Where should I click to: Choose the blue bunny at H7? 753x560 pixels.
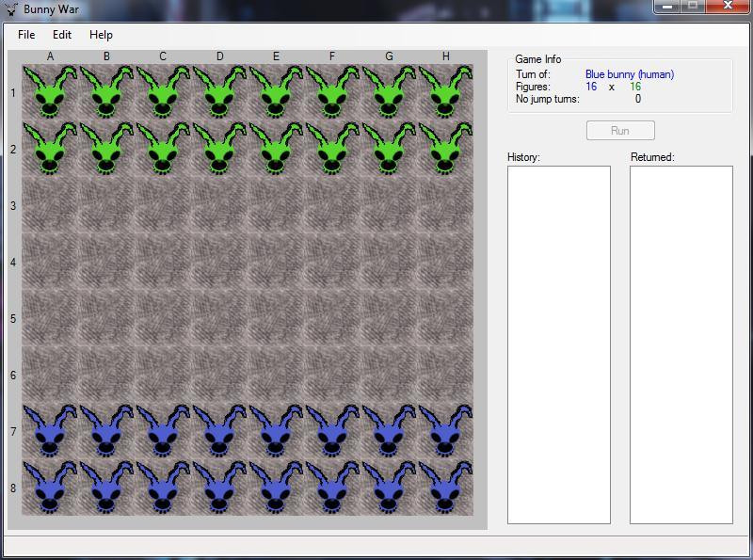[445, 431]
